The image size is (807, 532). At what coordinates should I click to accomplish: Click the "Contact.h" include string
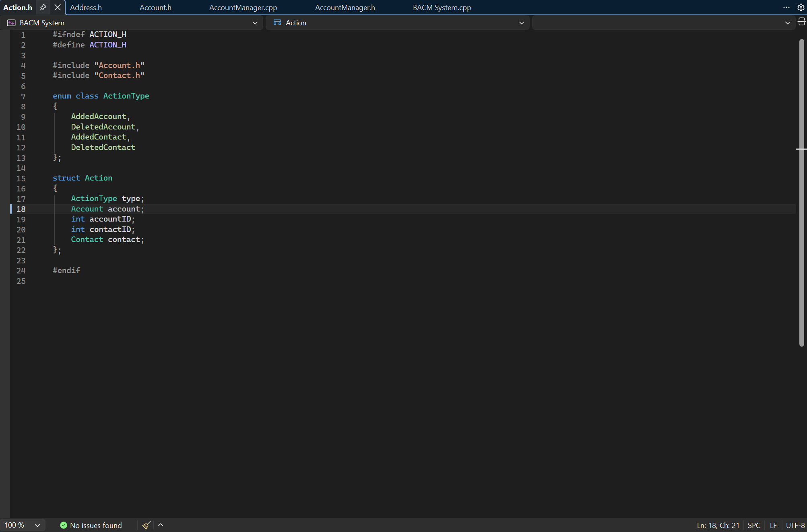pos(119,75)
